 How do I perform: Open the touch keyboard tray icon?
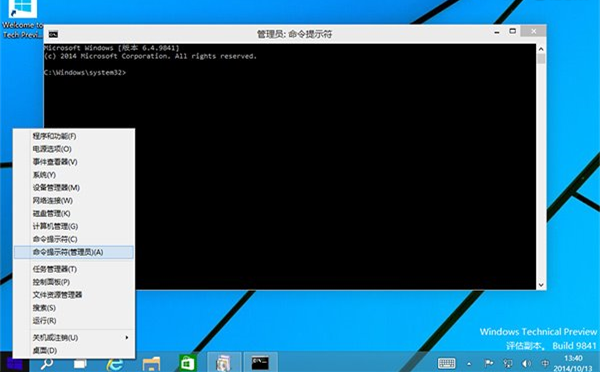tap(447, 363)
